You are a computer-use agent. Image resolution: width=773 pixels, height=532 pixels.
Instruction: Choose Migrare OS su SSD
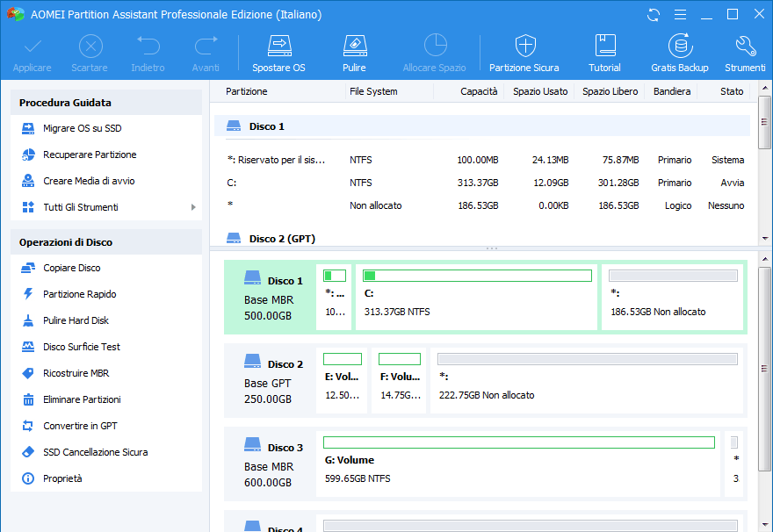(x=82, y=128)
